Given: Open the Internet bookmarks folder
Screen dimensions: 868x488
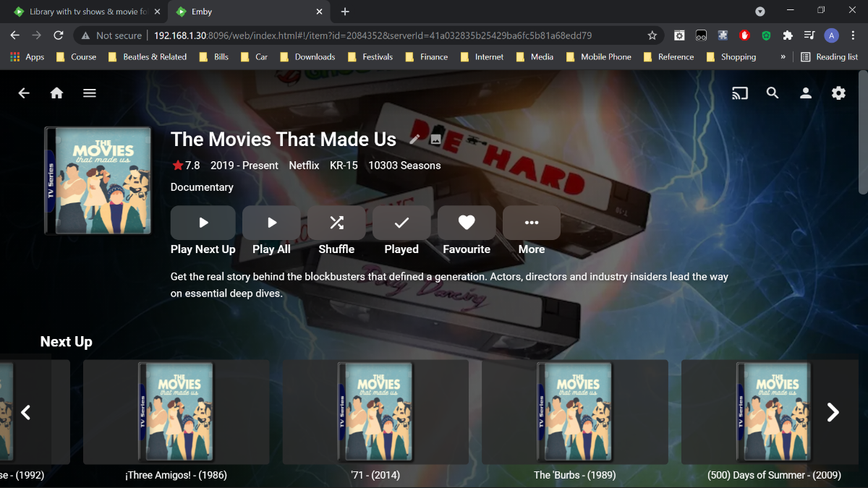Looking at the screenshot, I should coord(482,57).
